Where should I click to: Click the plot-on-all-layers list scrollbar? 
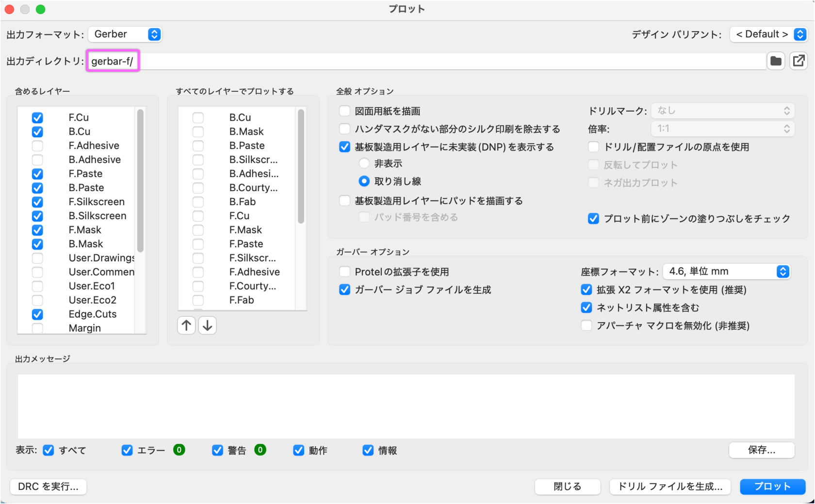[x=301, y=166]
